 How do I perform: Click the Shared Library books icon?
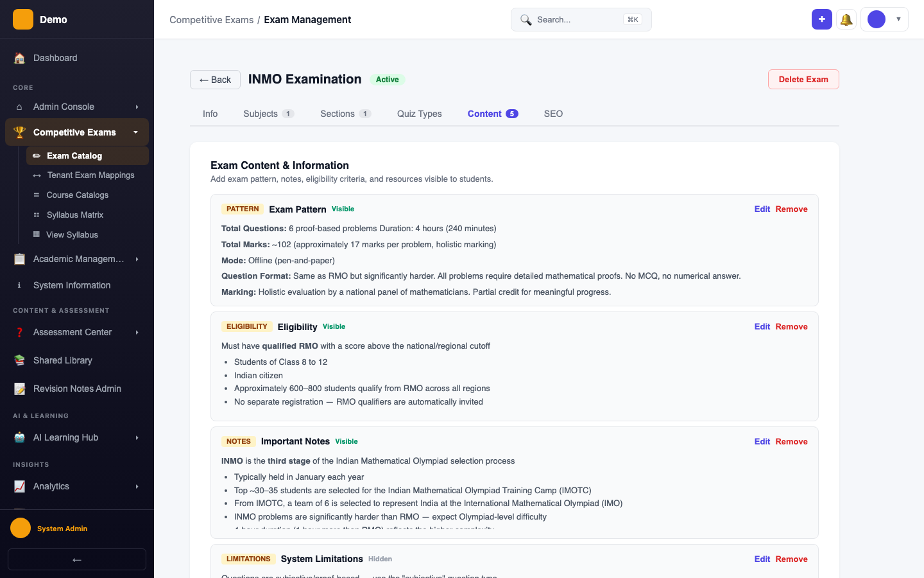pos(20,360)
